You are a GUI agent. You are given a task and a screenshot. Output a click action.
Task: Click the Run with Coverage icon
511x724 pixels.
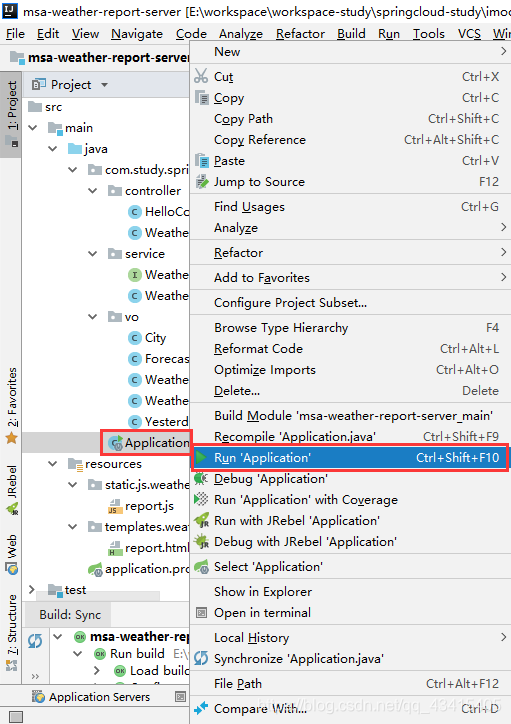click(201, 500)
